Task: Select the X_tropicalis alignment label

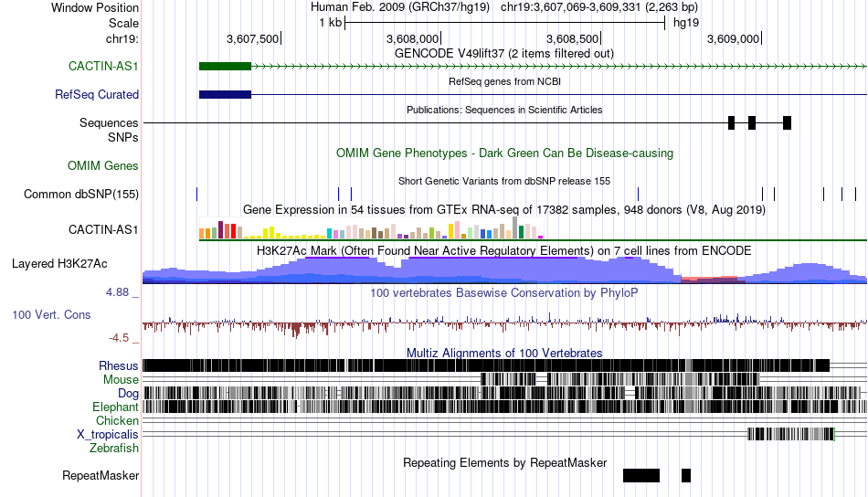Action: pyautogui.click(x=108, y=435)
